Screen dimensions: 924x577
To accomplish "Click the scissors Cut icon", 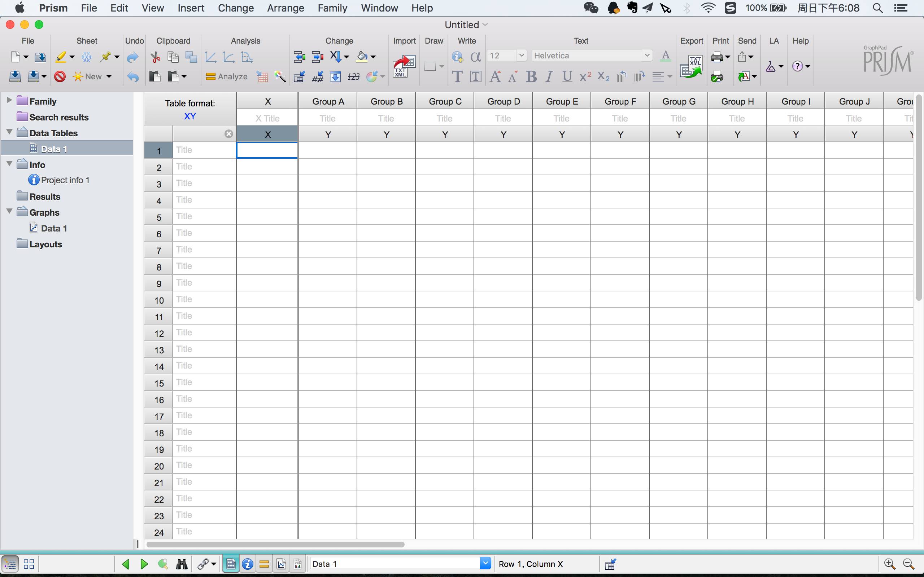I will 156,57.
